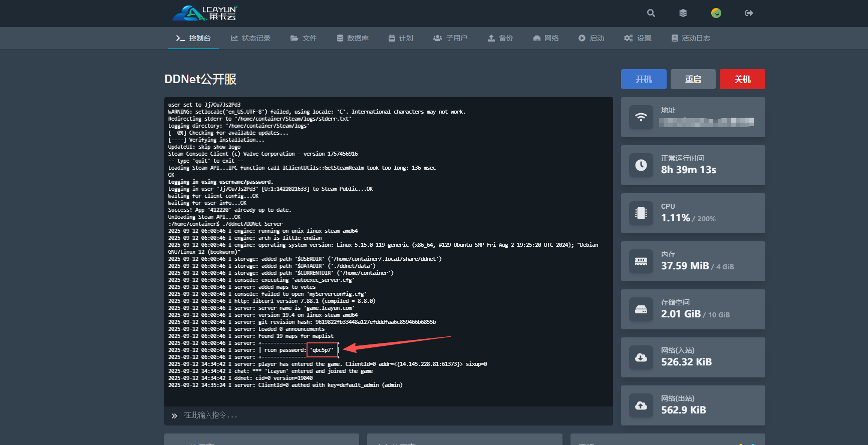
Task: Click the double chevron console prompt icon
Action: (x=174, y=416)
